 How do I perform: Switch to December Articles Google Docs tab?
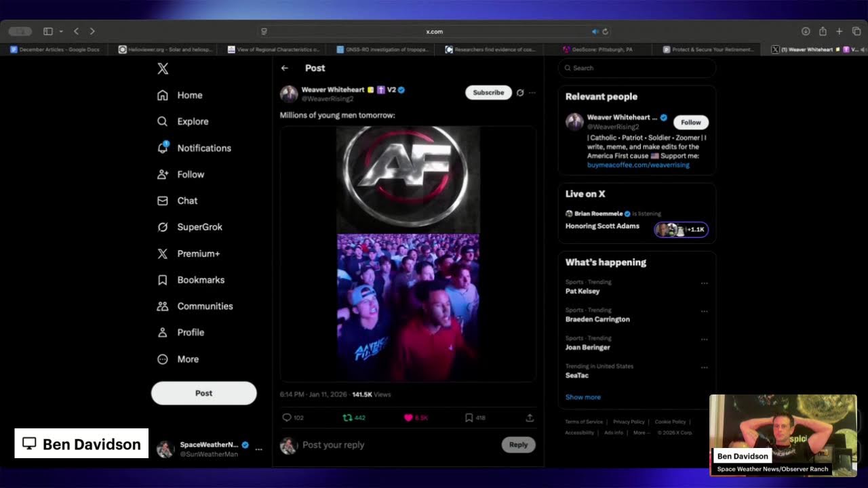[x=55, y=49]
